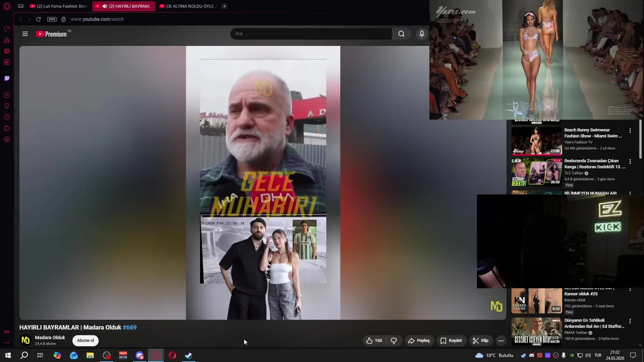The image size is (644, 362).
Task: Dislike the video with thumbs-down
Action: point(393,340)
